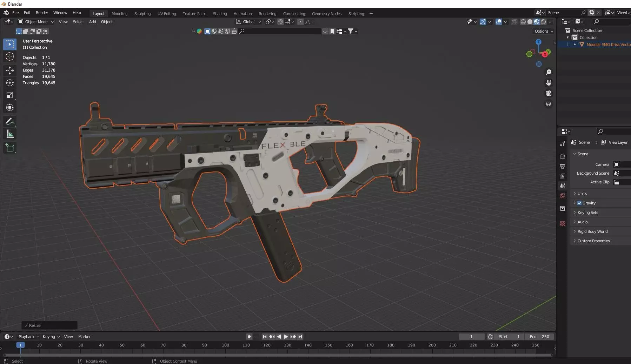Toggle timeline auto keying record button
The image size is (631, 364).
pos(249,337)
